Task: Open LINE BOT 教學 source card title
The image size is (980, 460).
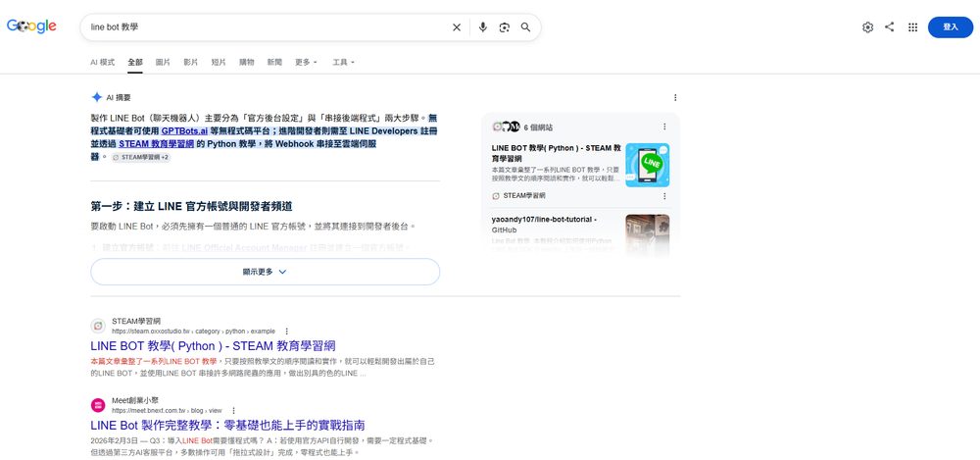Action: tap(557, 153)
